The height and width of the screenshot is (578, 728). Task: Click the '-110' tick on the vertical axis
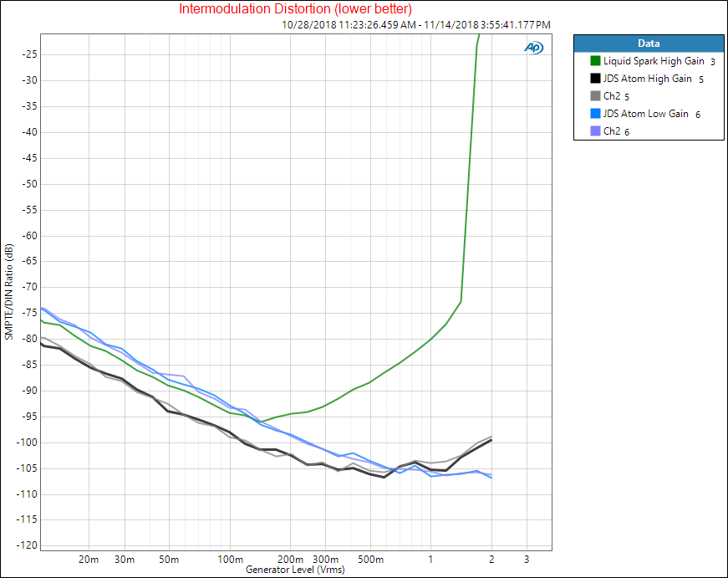(27, 494)
